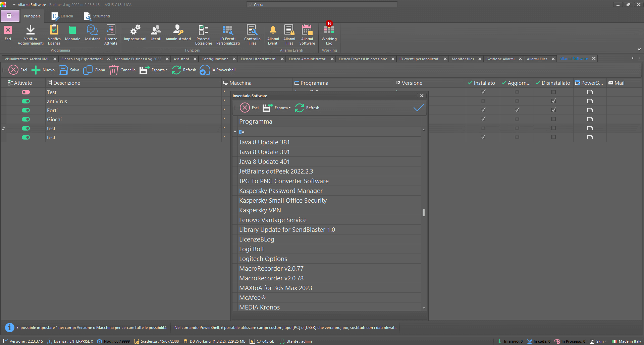Click the Verifica Aggiornamenti download icon
Viewport: 644px width, 345px height.
(31, 30)
